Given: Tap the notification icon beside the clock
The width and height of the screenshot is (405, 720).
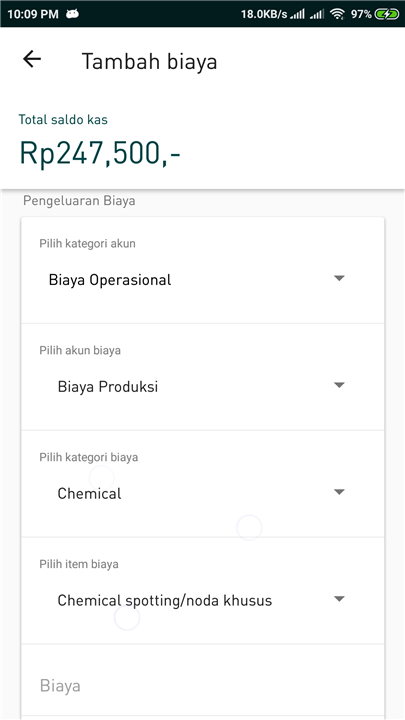Looking at the screenshot, I should 72,14.
